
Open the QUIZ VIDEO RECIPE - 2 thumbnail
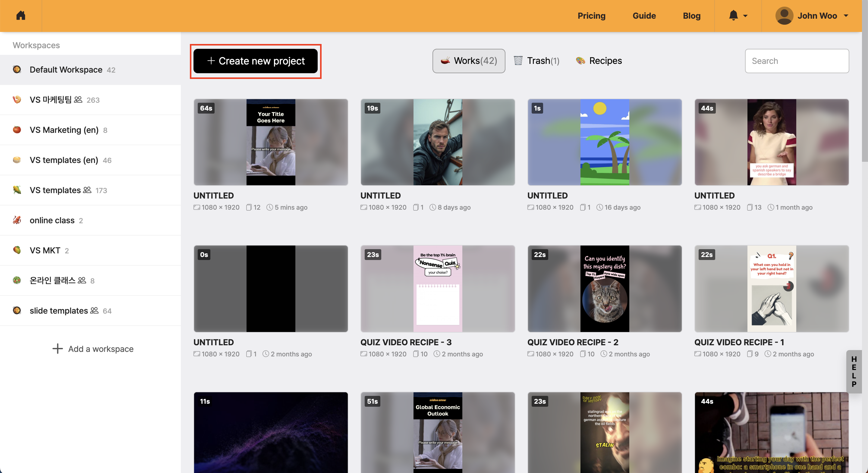(x=605, y=289)
